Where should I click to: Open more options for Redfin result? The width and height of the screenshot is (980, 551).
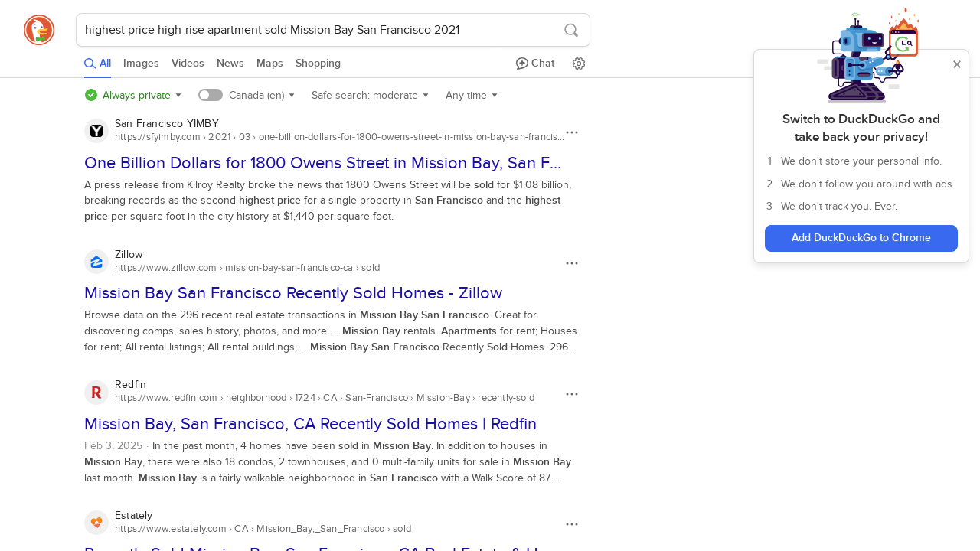572,394
